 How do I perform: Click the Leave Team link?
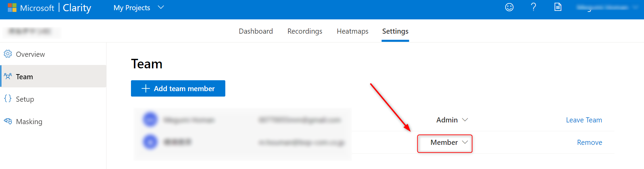(584, 120)
